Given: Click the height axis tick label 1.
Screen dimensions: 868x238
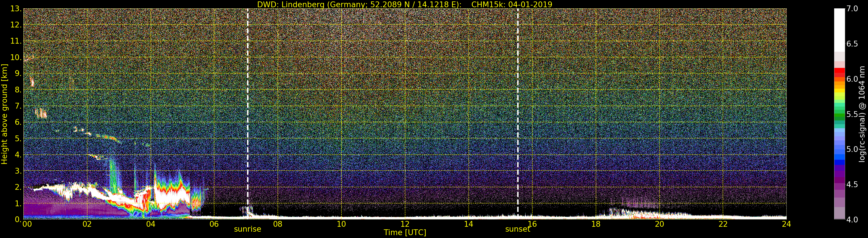Looking at the screenshot, I should [x=18, y=203].
